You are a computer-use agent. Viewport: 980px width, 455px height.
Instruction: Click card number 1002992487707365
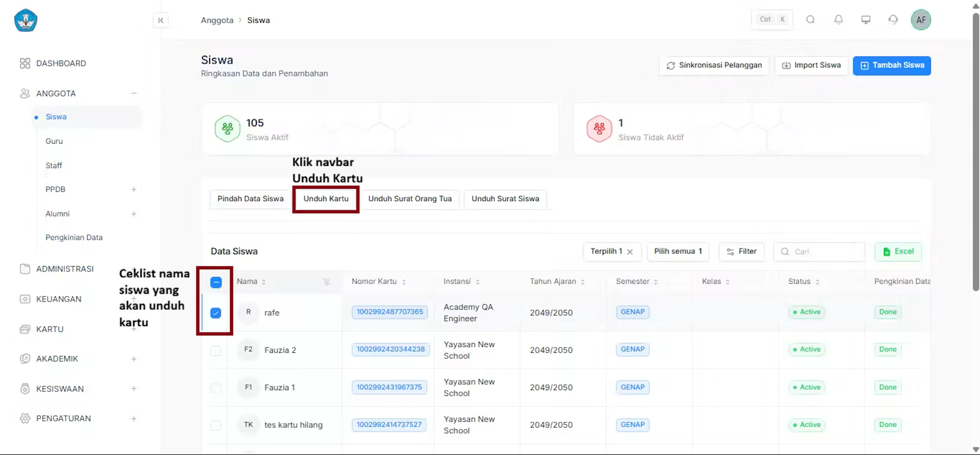[389, 312]
